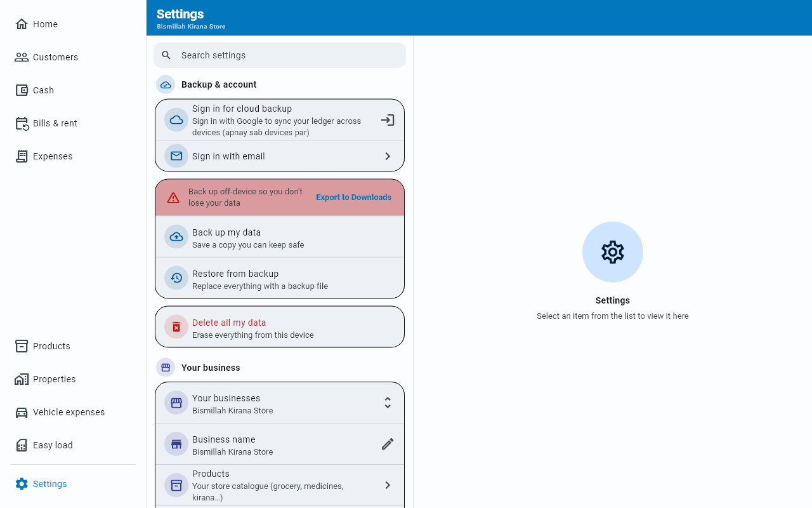Click the Vehicle expenses sidebar label
Image resolution: width=812 pixels, height=508 pixels.
(69, 412)
